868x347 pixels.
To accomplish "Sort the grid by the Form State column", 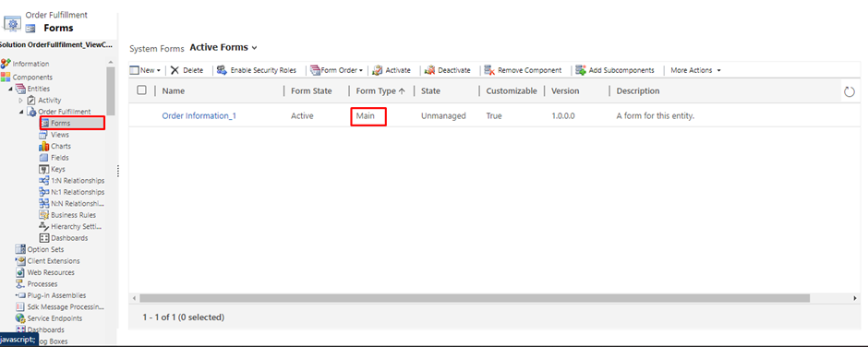I will (x=311, y=90).
